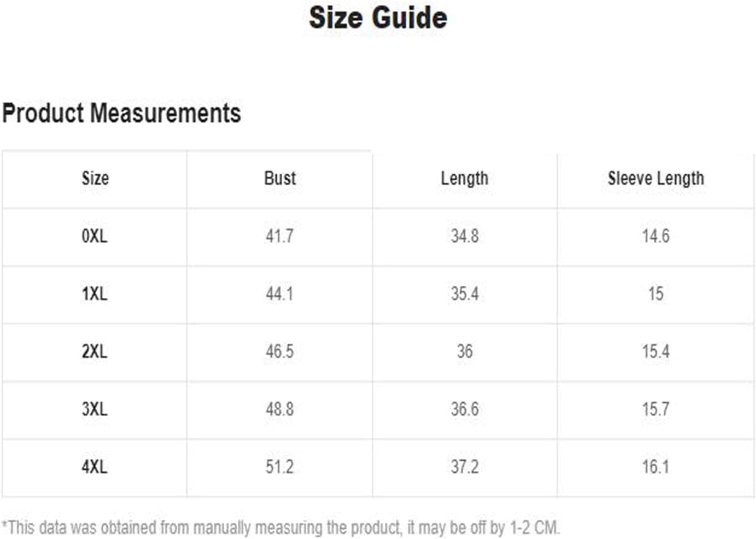Select the Length column header
The image size is (756, 539).
tap(464, 179)
